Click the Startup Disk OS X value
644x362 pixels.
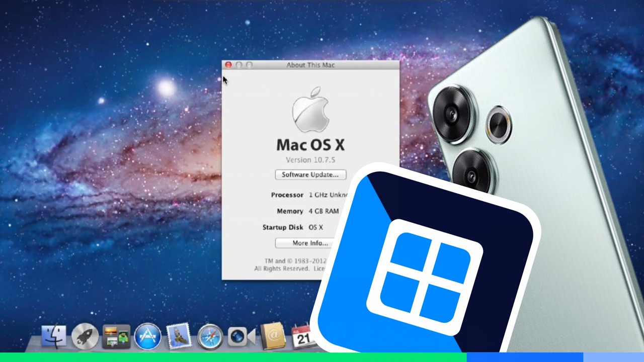point(315,227)
